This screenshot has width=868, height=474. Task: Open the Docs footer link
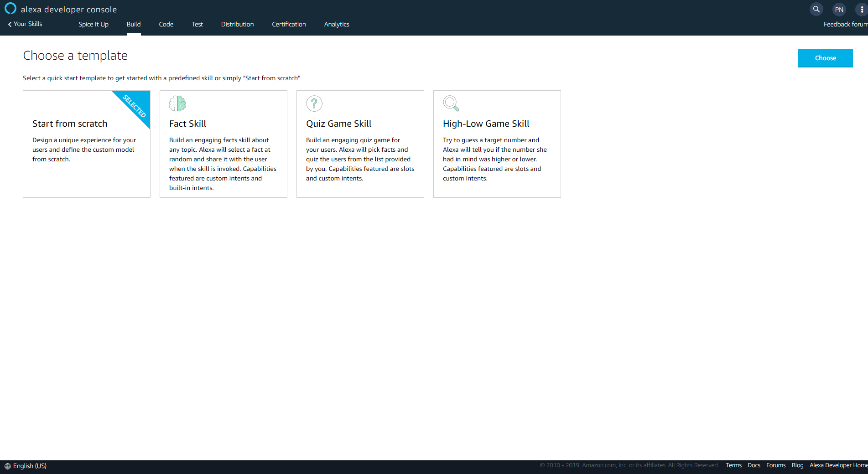[754, 465]
